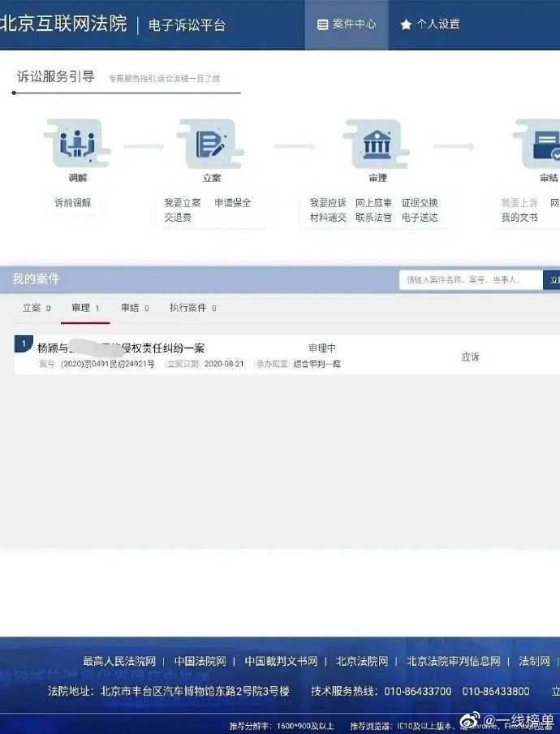Screen dimensions: 560x734
Task: Open the 最高人民法院网 footer link
Action: 119,661
